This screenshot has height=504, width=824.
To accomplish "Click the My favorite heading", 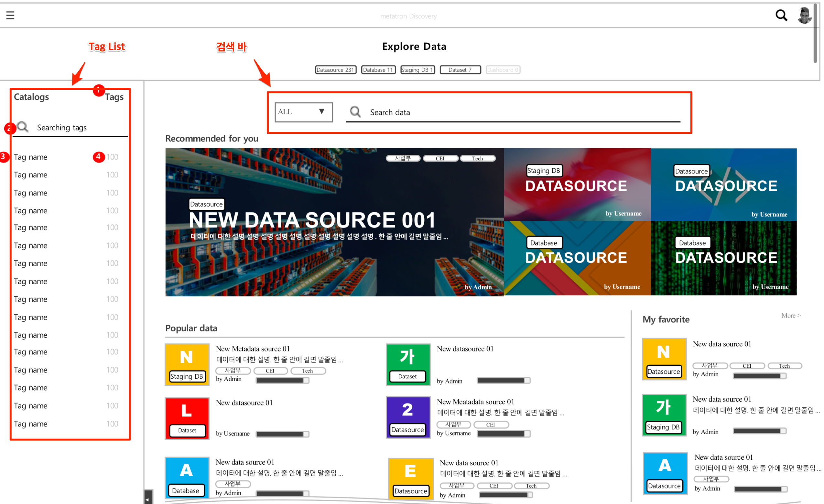I will tap(666, 319).
